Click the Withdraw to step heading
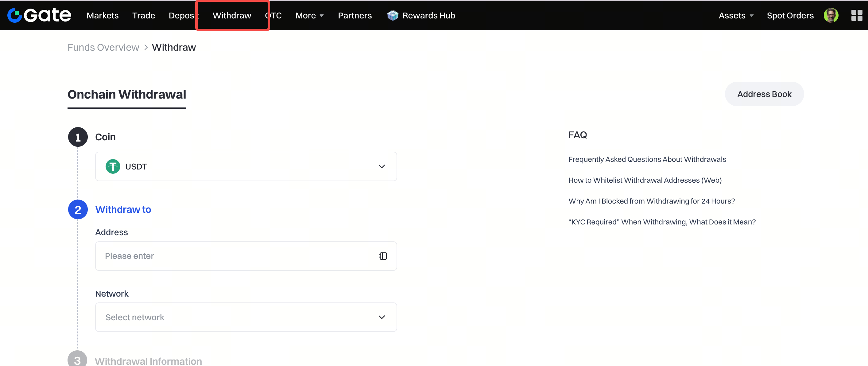The height and width of the screenshot is (366, 868). [123, 209]
